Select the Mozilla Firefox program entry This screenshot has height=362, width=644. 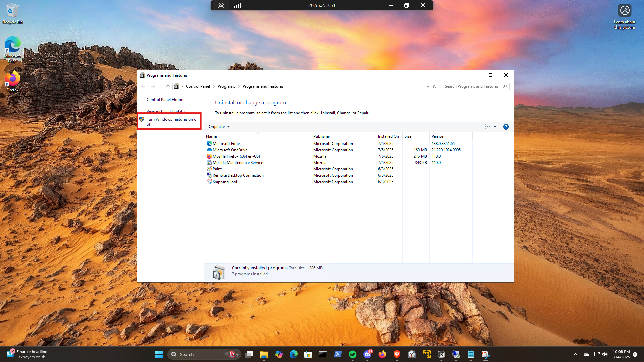(x=236, y=156)
